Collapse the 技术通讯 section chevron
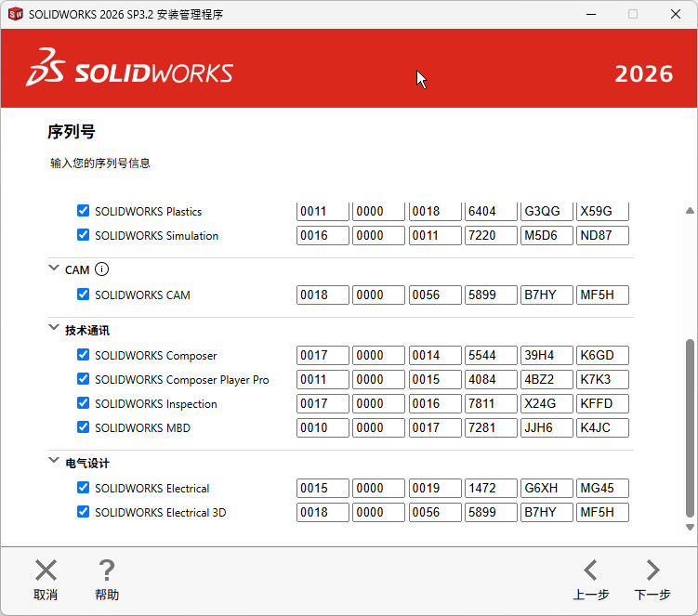 pyautogui.click(x=54, y=328)
